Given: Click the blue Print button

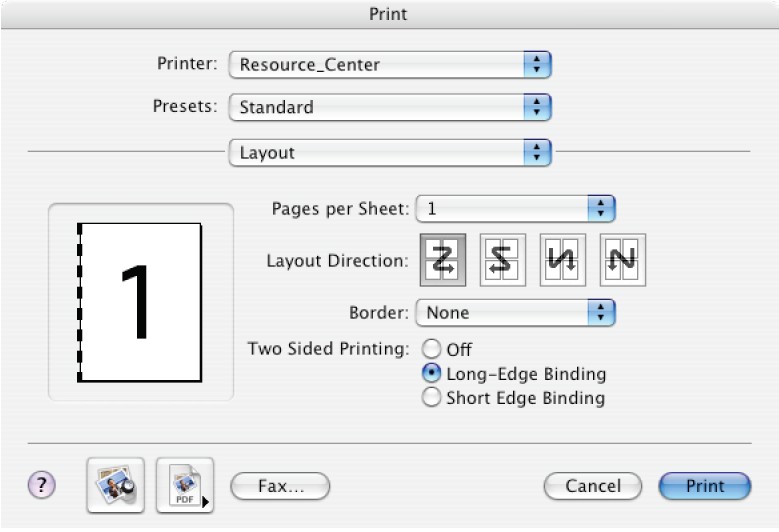Looking at the screenshot, I should pos(705,486).
